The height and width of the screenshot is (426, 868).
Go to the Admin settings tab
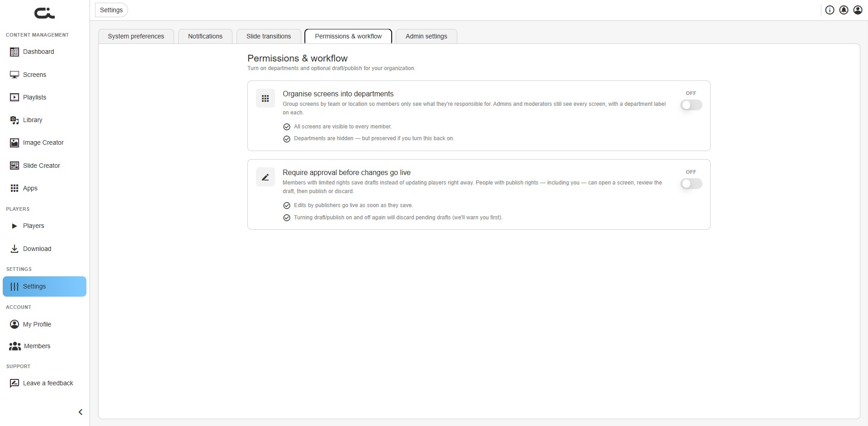(x=427, y=36)
